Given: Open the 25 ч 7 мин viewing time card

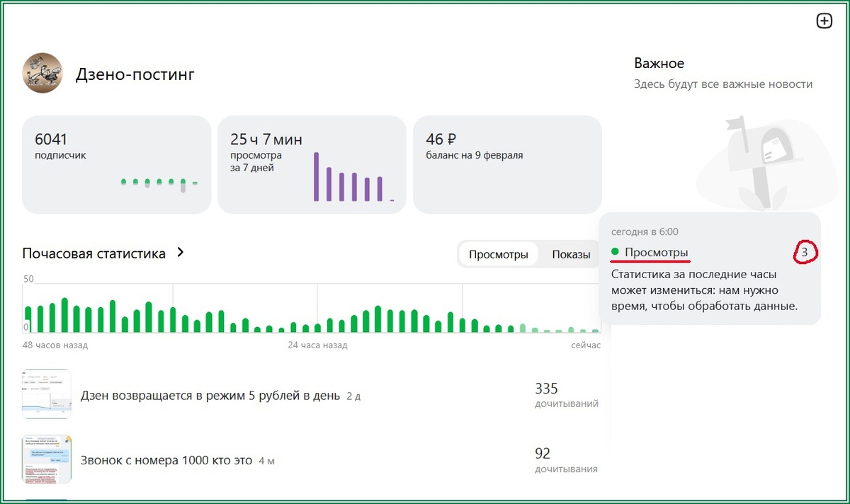Looking at the screenshot, I should pos(312,165).
